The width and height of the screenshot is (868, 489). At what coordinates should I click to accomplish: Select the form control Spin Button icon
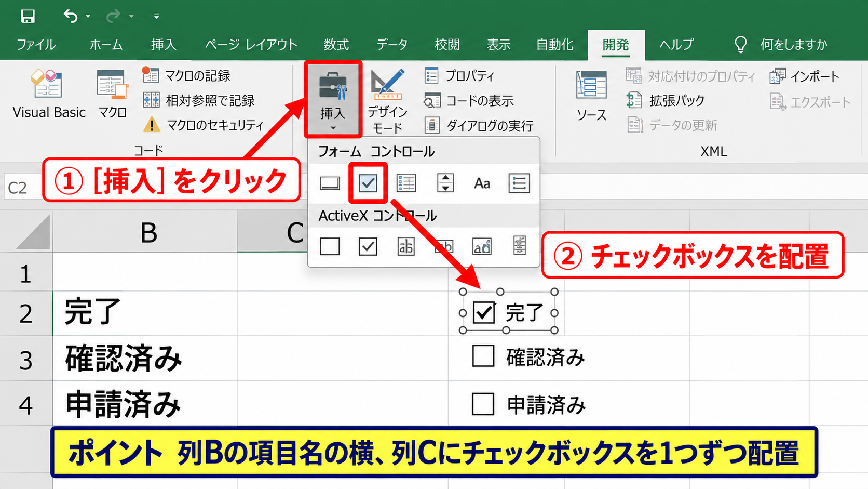(445, 183)
